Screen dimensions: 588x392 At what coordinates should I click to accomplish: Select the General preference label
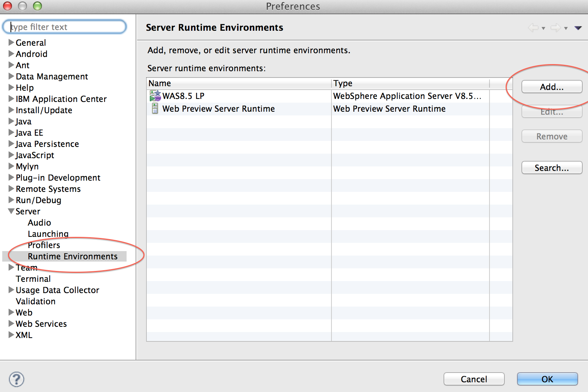pos(31,43)
